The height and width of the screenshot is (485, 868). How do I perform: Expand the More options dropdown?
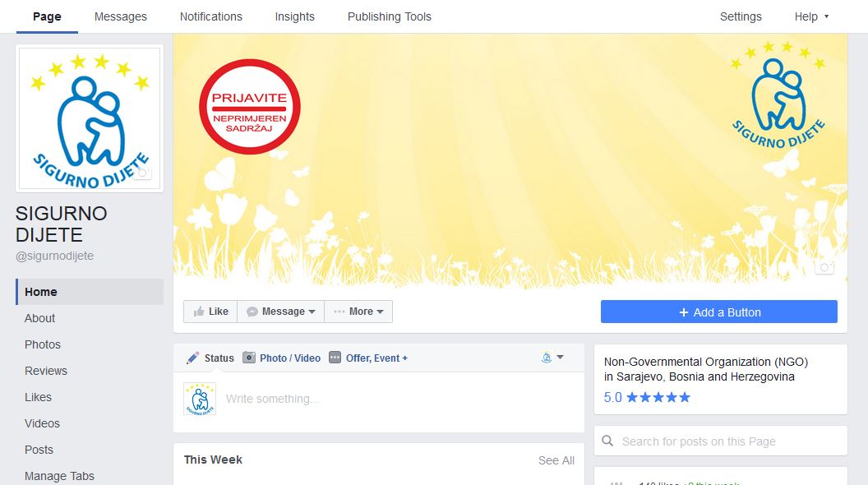pos(358,312)
